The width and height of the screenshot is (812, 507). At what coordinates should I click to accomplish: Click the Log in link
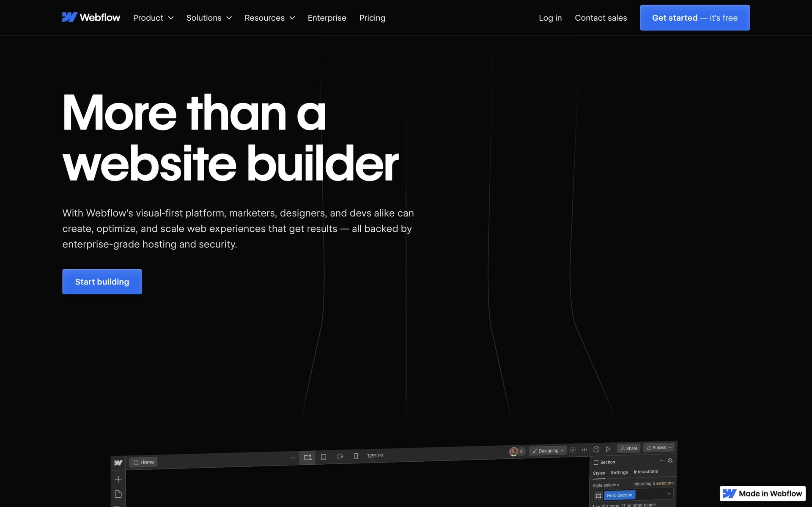coord(550,18)
